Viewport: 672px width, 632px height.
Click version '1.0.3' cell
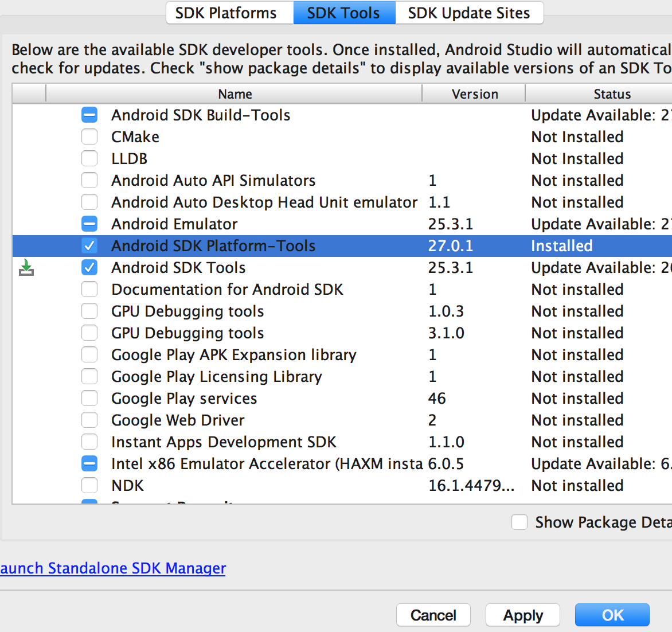446,311
